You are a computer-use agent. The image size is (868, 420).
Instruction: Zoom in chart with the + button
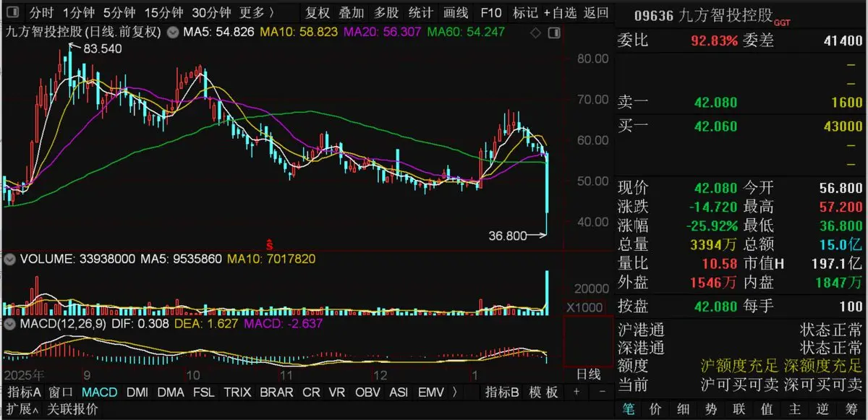click(576, 391)
